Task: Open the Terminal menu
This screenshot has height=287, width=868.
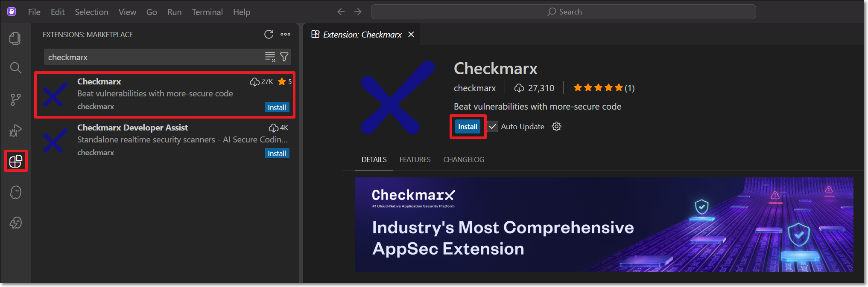Action: (x=207, y=12)
